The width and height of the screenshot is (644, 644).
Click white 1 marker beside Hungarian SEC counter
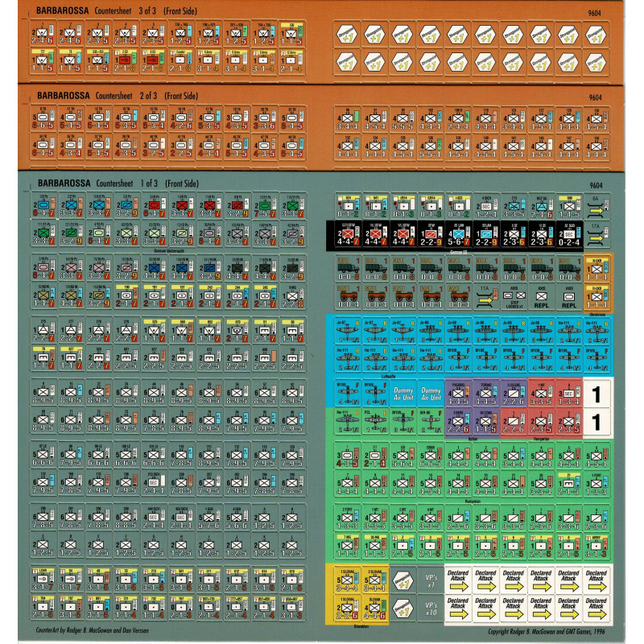click(x=597, y=394)
